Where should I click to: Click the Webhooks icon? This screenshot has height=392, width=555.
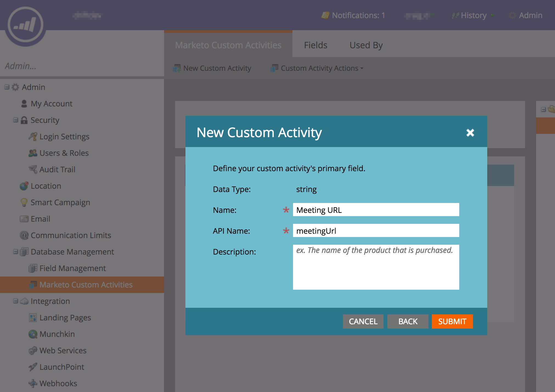coord(33,383)
